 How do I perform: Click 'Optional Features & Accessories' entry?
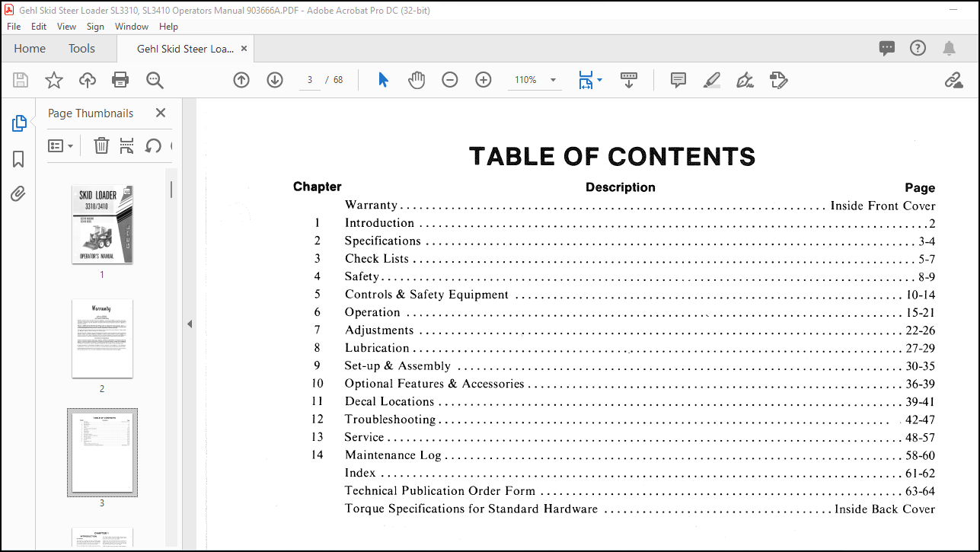pyautogui.click(x=434, y=384)
